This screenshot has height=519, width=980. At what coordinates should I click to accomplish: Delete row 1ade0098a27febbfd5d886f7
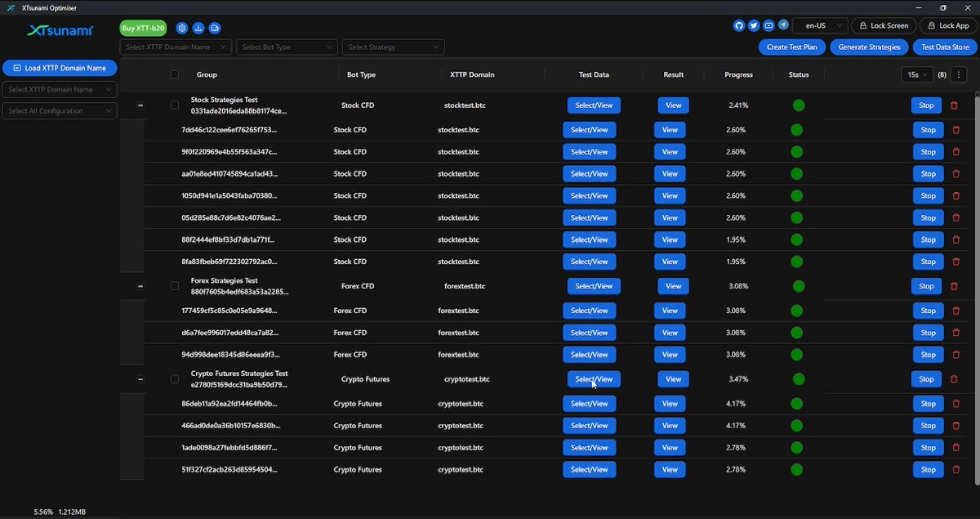955,448
